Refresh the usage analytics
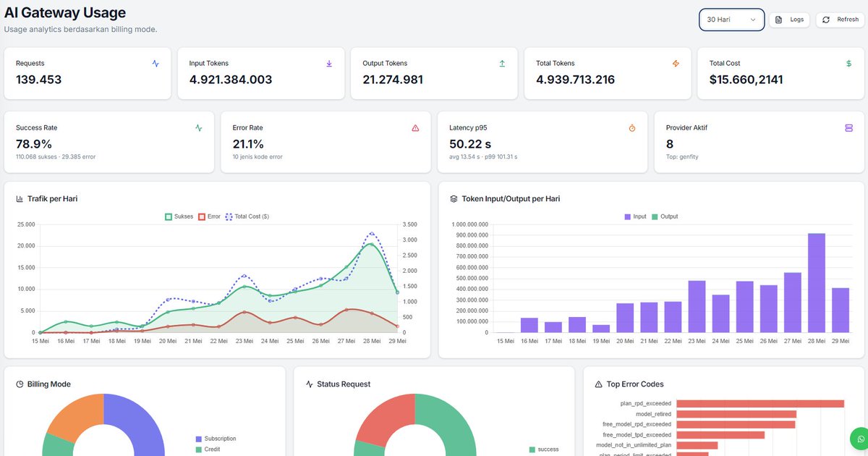 click(840, 20)
